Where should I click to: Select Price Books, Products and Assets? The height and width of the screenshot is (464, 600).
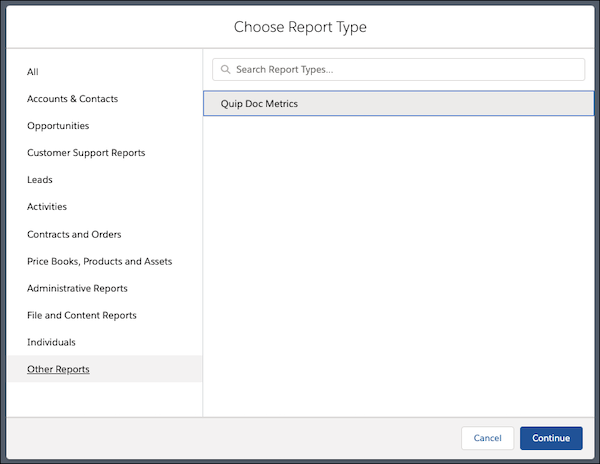point(99,261)
